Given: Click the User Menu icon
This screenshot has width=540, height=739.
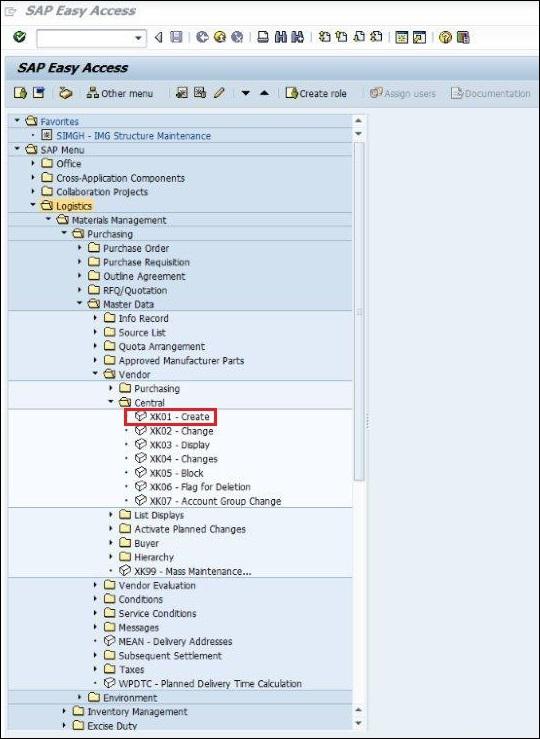Looking at the screenshot, I should coord(20,93).
